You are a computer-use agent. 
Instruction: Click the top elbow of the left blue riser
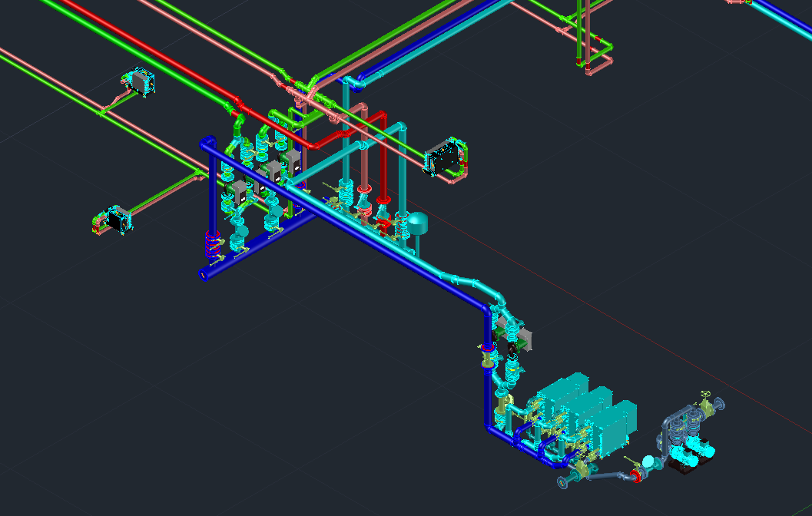click(206, 143)
